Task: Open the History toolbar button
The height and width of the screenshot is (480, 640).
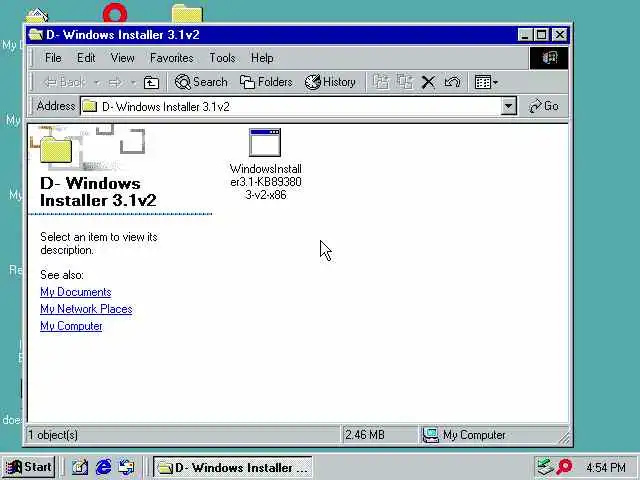Action: point(330,82)
